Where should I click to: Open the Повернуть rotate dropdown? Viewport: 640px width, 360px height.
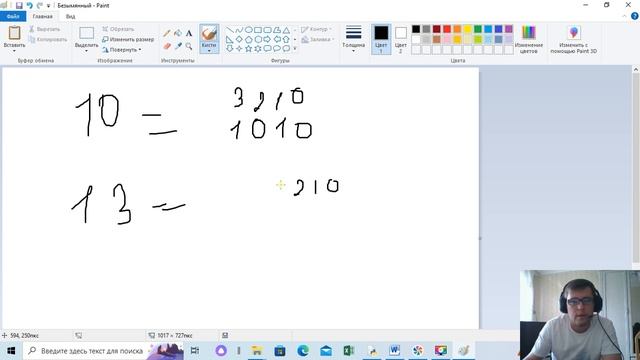122,49
